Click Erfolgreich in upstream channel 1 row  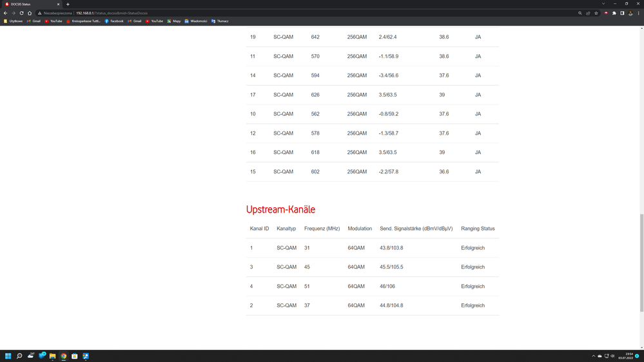473,248
